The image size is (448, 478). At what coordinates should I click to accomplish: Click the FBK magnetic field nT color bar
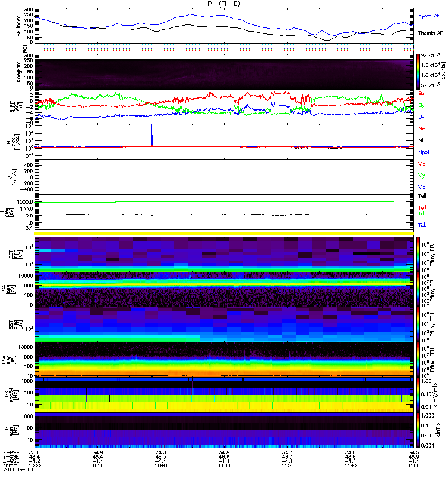click(x=418, y=430)
